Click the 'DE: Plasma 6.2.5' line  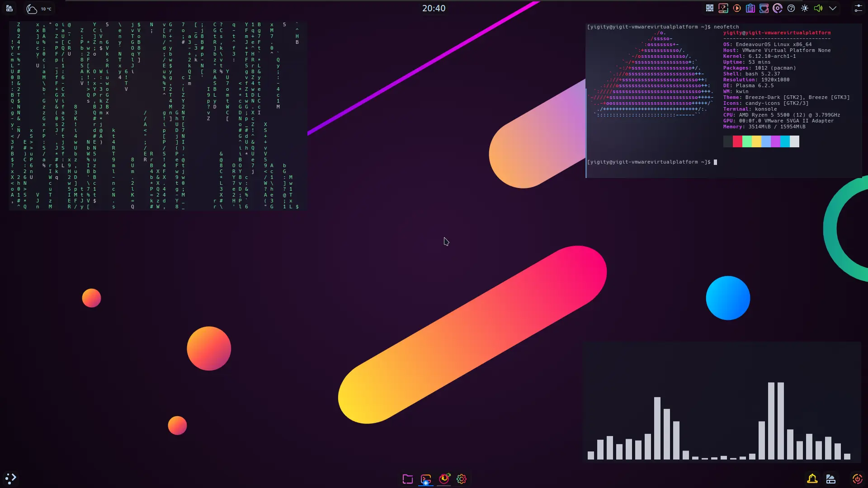[x=748, y=85]
